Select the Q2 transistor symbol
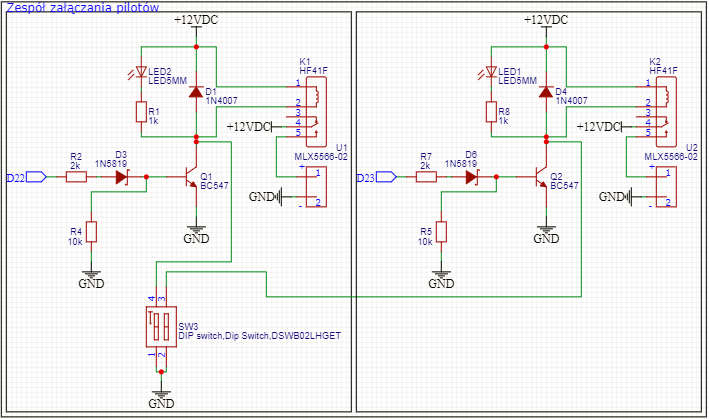709x419 pixels. pos(541,177)
